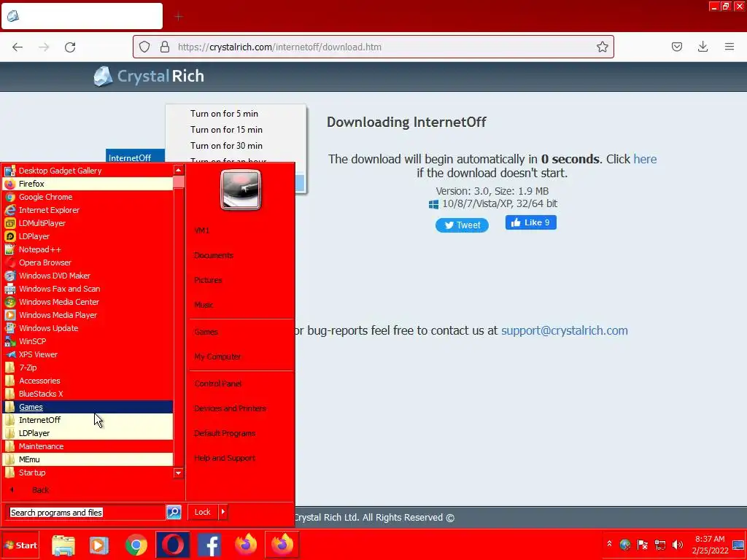Open the Firefox hamburger application menu

[x=729, y=47]
